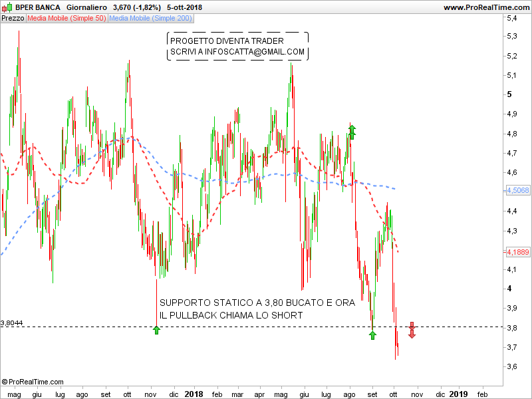Viewport: 532px width, 399px height.
Task: Click the blue 4,5068 price axis label
Action: pos(517,190)
